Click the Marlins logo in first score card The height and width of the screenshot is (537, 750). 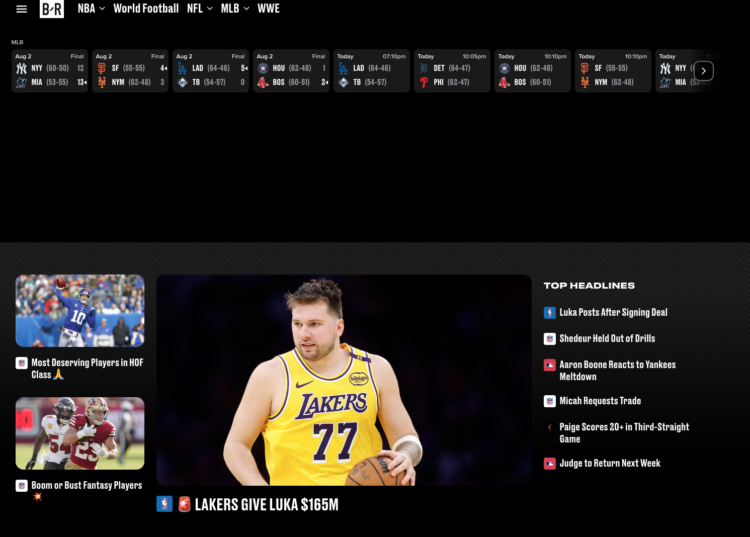(22, 82)
